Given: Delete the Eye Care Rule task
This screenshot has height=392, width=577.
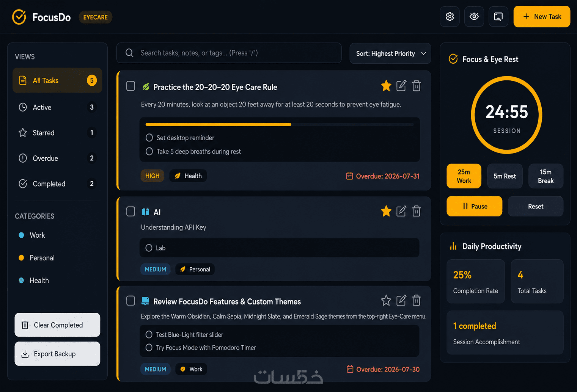Looking at the screenshot, I should [x=417, y=86].
